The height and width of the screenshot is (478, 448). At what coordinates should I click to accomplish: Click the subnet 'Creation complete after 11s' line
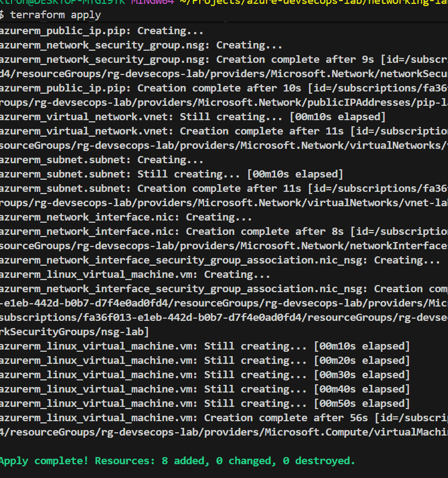[x=221, y=189]
